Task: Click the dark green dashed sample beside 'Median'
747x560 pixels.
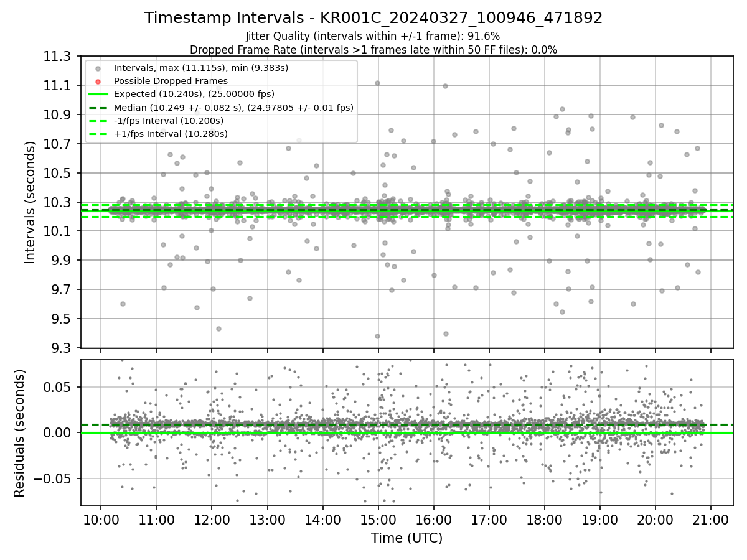Action: point(98,108)
